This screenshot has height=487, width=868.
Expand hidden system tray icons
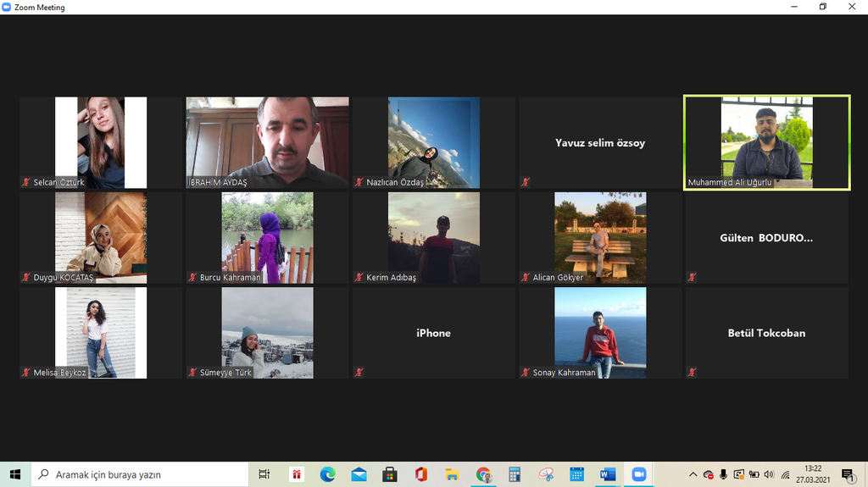[693, 474]
